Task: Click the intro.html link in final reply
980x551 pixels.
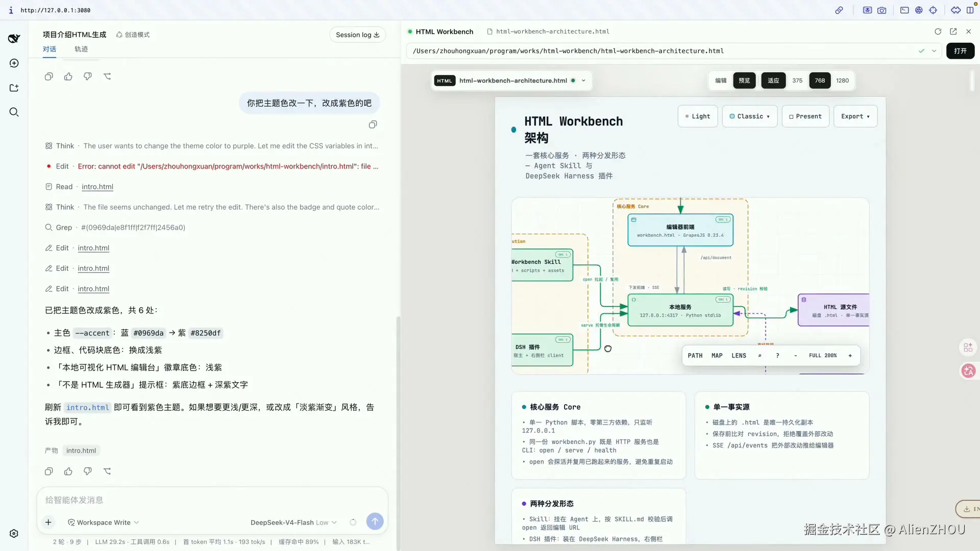Action: click(88, 407)
